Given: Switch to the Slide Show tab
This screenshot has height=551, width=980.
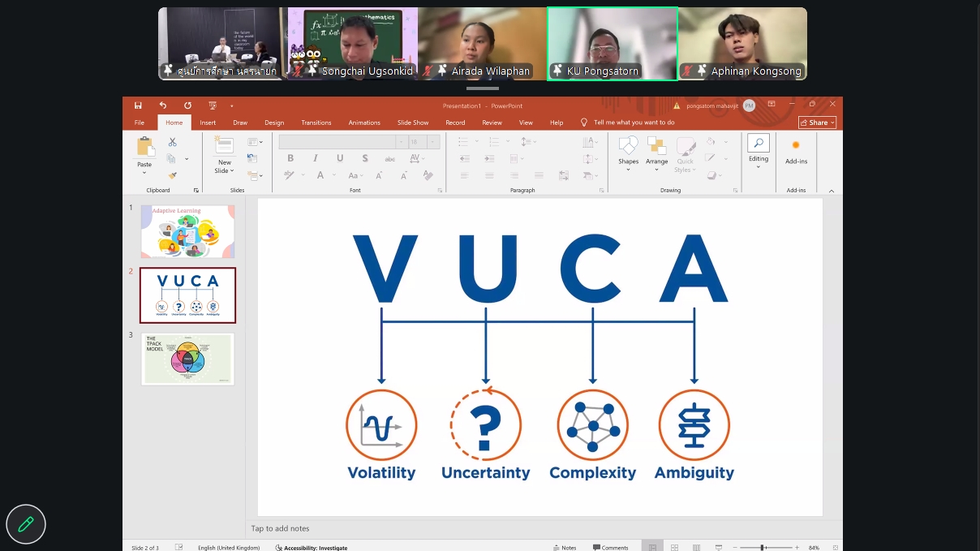Looking at the screenshot, I should pyautogui.click(x=413, y=123).
